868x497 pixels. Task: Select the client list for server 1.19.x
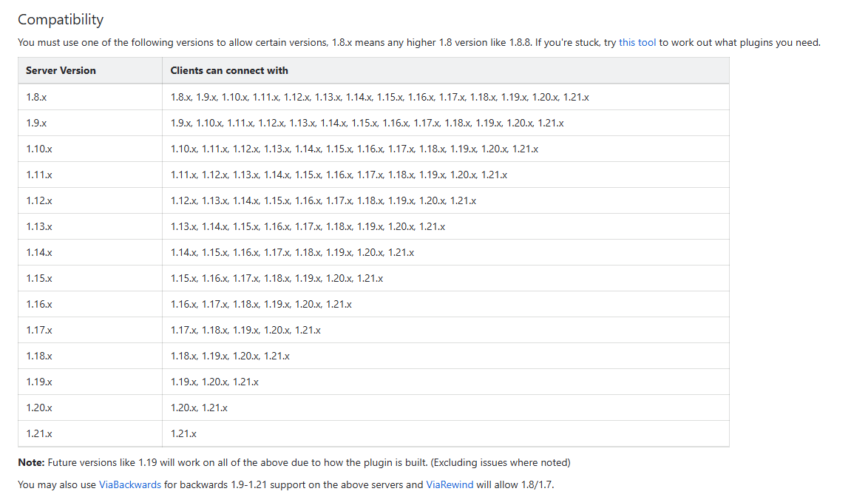214,382
